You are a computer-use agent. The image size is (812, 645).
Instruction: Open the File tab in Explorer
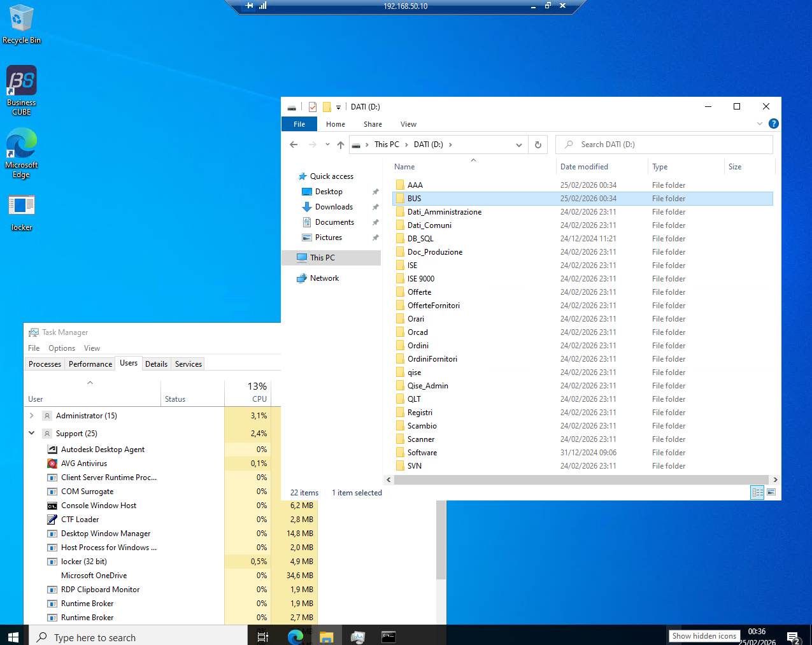pyautogui.click(x=299, y=124)
